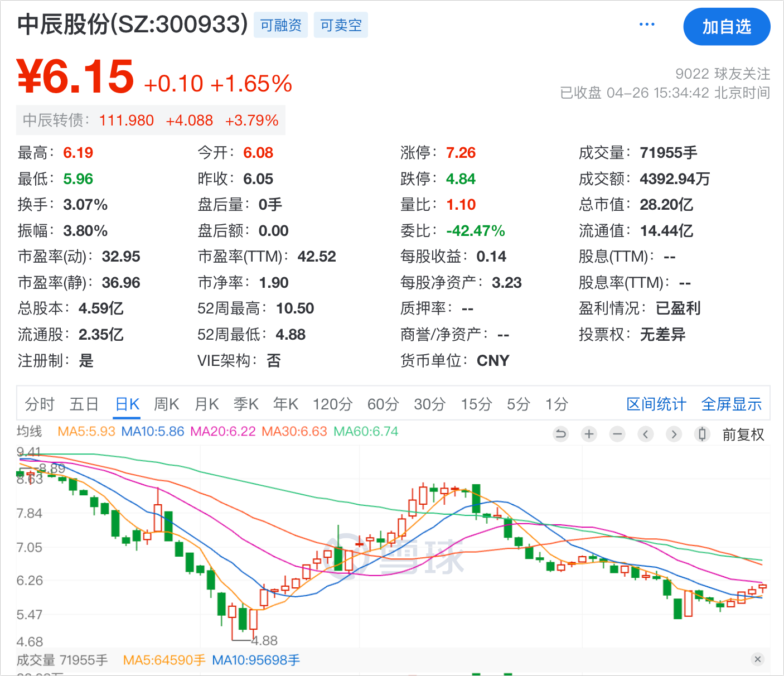Open the three-dot more options menu
784x676 pixels.
(x=647, y=25)
